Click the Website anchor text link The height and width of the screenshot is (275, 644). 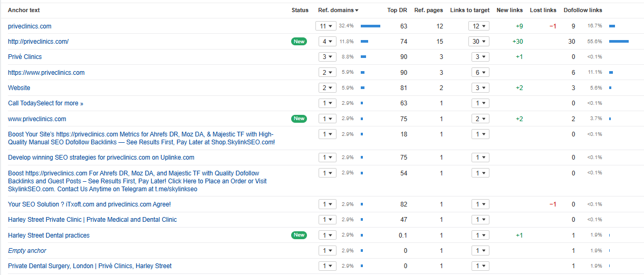pyautogui.click(x=19, y=88)
